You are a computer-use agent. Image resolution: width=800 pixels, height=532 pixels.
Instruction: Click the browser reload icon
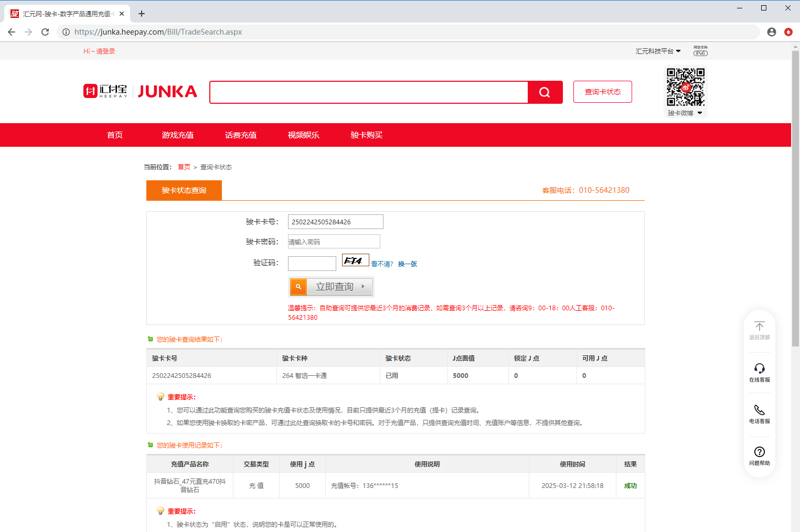tap(45, 32)
